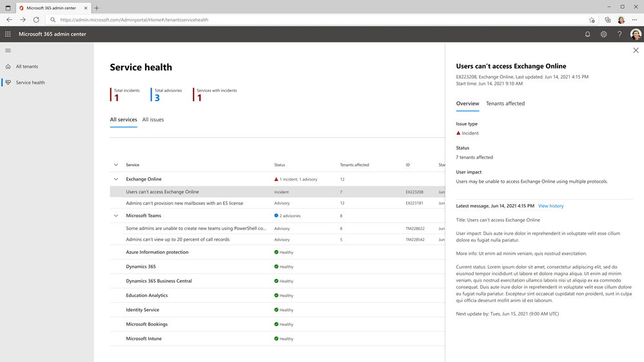The width and height of the screenshot is (644, 362).
Task: Toggle the hamburger navigation menu
Action: (x=8, y=50)
